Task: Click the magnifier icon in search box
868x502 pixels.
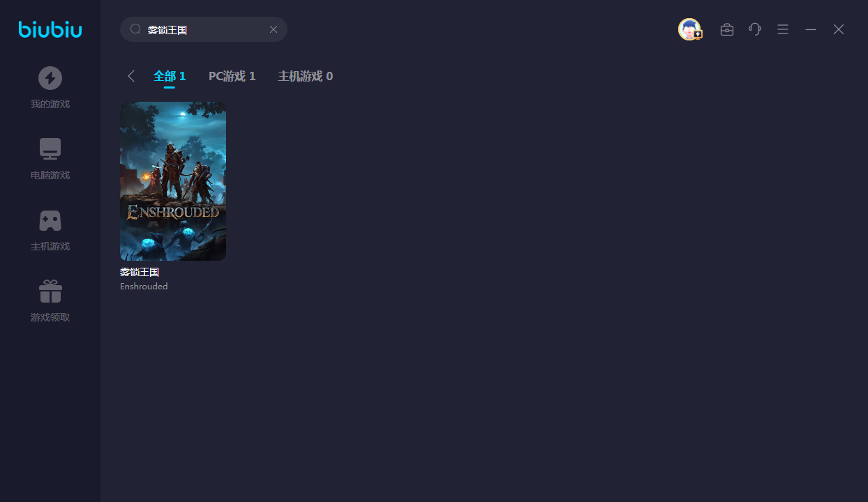Action: 136,29
